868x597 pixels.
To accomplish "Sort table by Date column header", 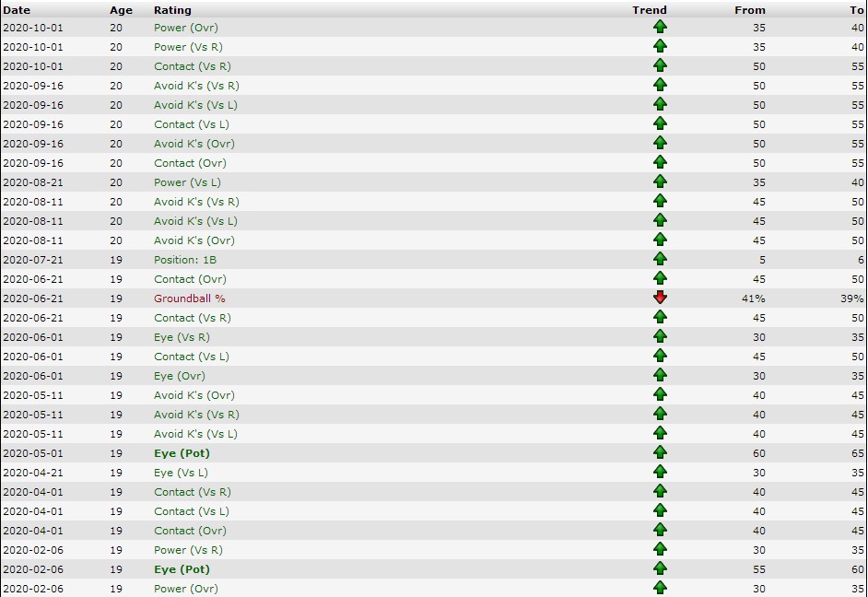I will tap(17, 10).
